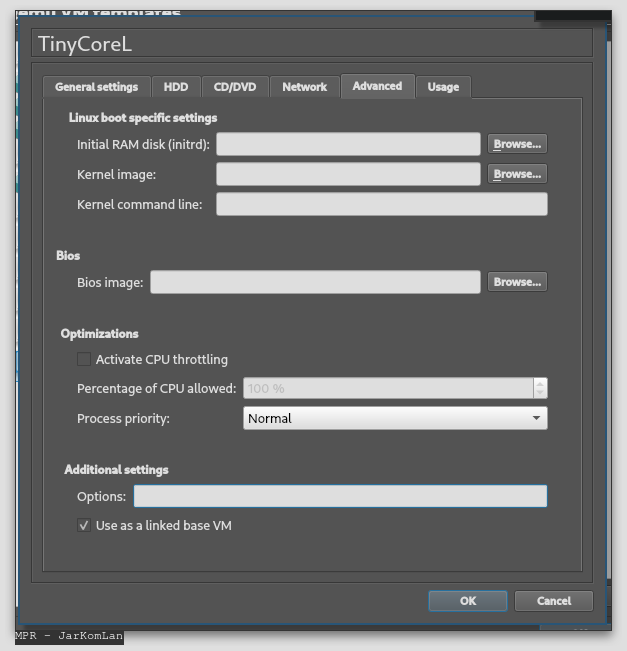
Task: Click the Kernel command line field
Action: coord(381,204)
